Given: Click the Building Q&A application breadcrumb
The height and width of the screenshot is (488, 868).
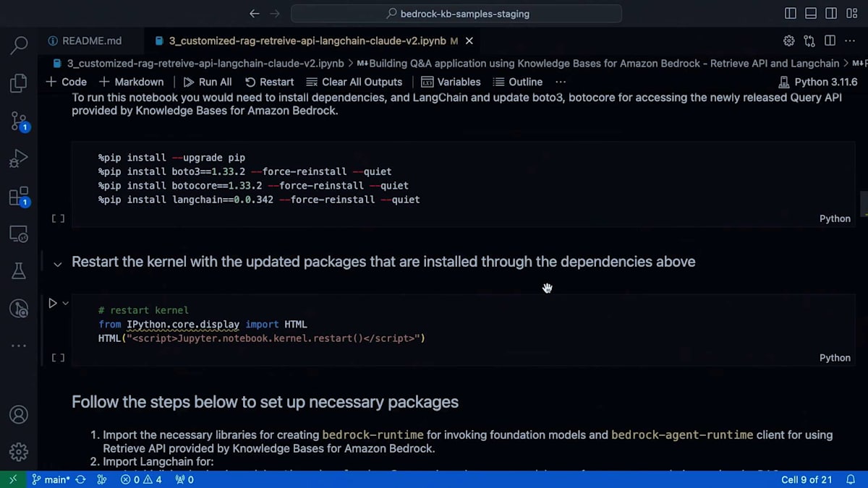Looking at the screenshot, I should coord(599,64).
